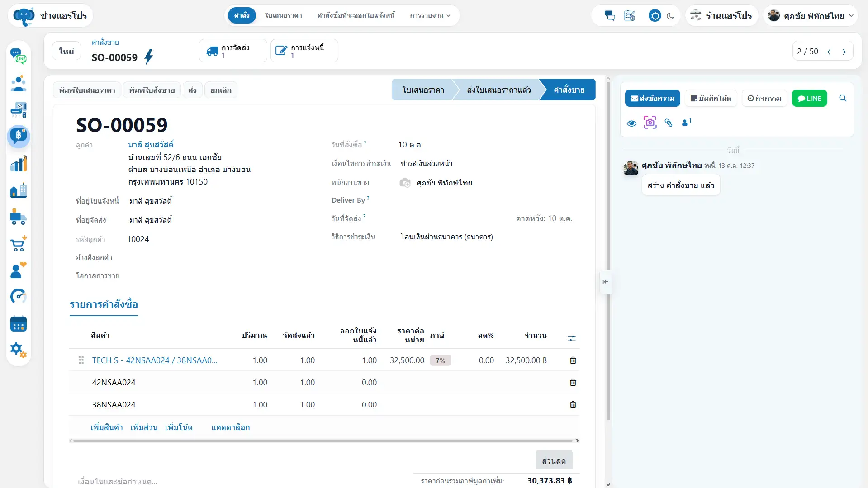Open the chat messages icon in top bar
This screenshot has height=488, width=868.
(609, 15)
